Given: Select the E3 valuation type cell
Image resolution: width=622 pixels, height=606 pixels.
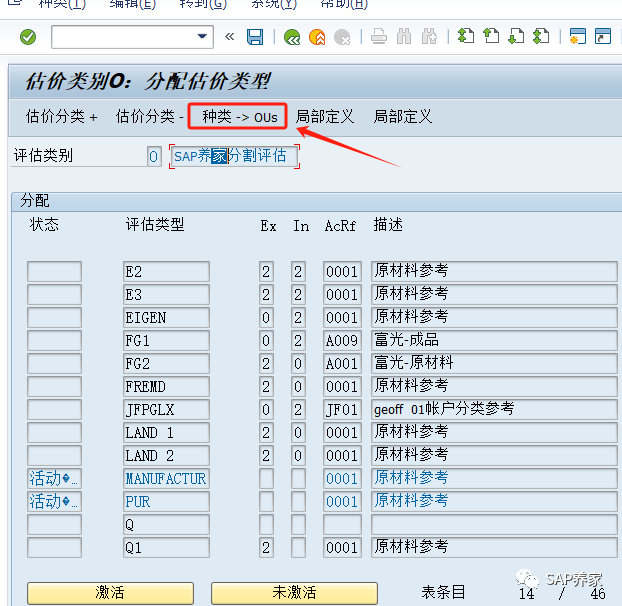Looking at the screenshot, I should (x=166, y=295).
